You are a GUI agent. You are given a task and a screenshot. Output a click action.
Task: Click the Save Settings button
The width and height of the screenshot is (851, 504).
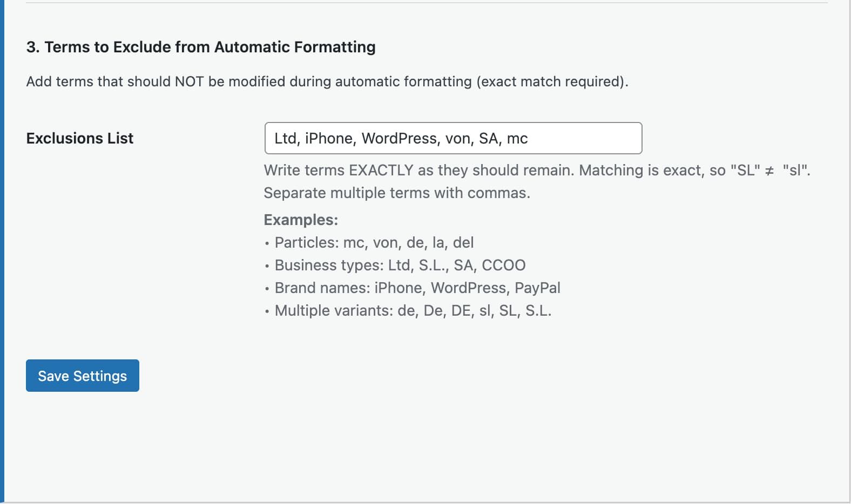click(x=82, y=376)
